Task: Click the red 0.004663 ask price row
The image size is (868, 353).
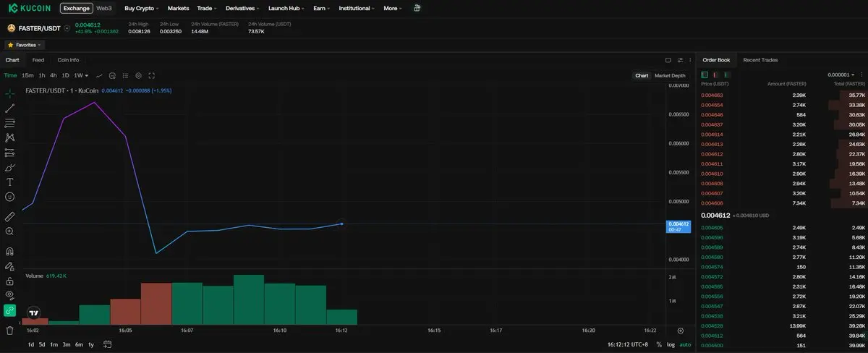Action: [x=712, y=95]
